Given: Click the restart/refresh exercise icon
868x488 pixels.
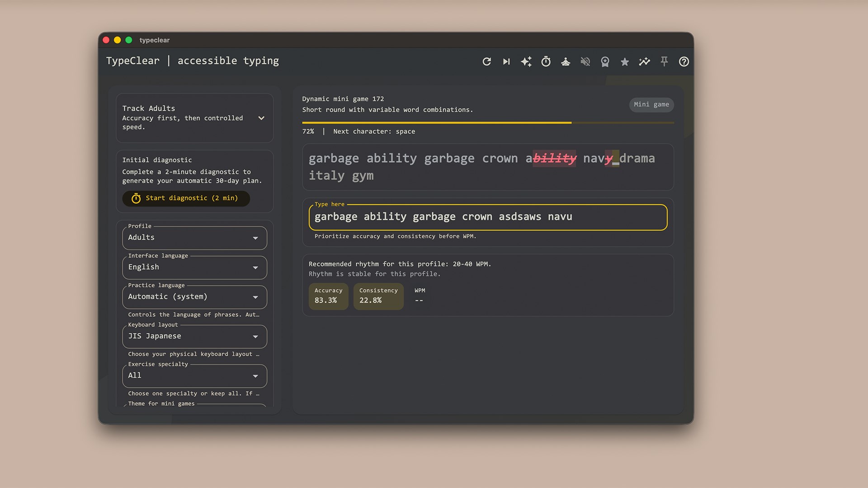Looking at the screenshot, I should click(486, 61).
